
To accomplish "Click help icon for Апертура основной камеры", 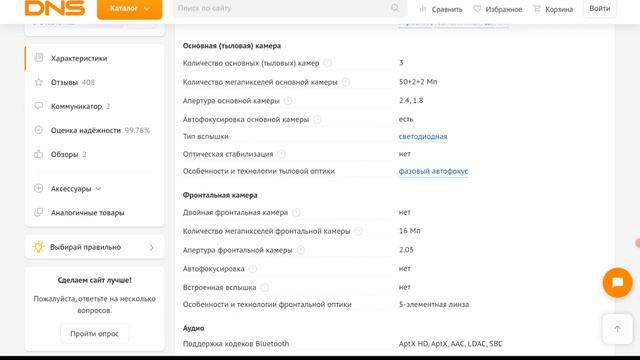I will pyautogui.click(x=288, y=101).
